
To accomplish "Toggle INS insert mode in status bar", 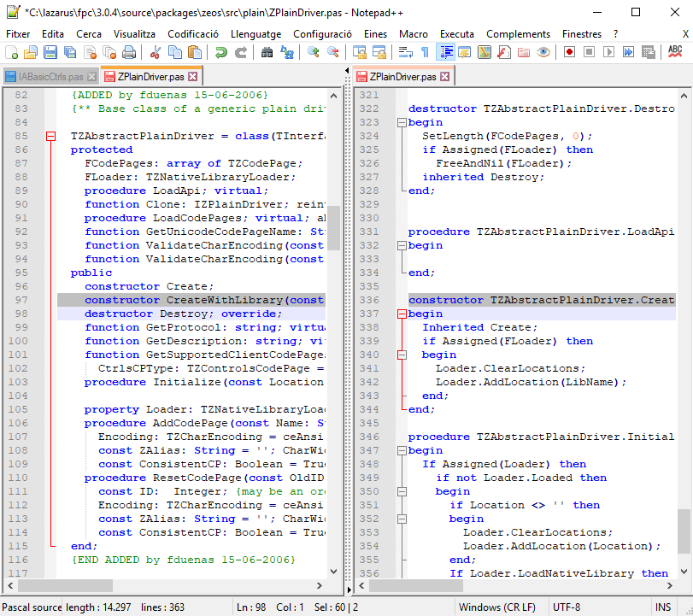I will pyautogui.click(x=662, y=607).
